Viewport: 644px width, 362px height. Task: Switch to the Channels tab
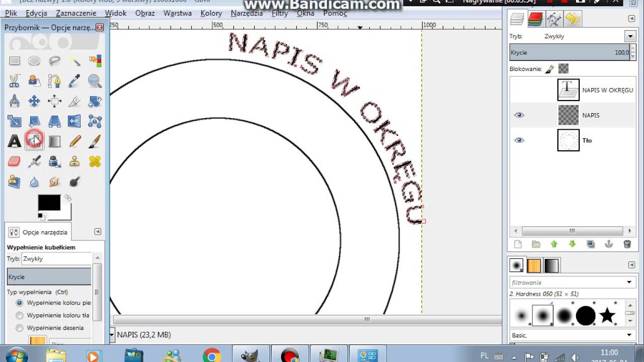(x=535, y=19)
